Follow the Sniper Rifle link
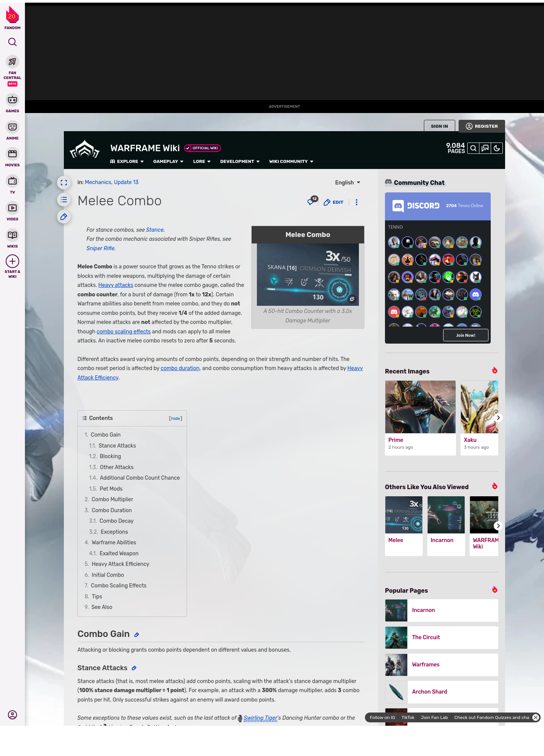The width and height of the screenshot is (544, 756). point(100,248)
